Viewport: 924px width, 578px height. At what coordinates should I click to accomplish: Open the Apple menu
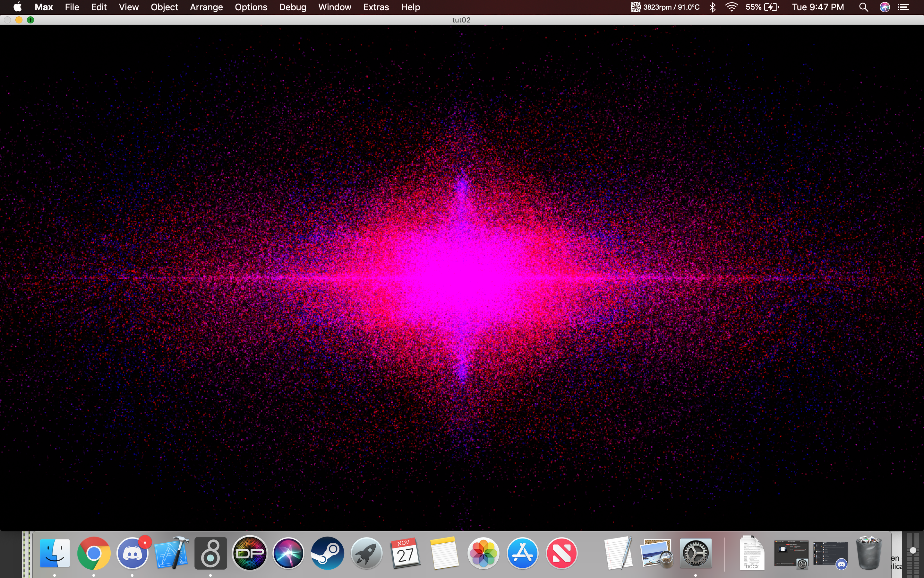(x=18, y=7)
